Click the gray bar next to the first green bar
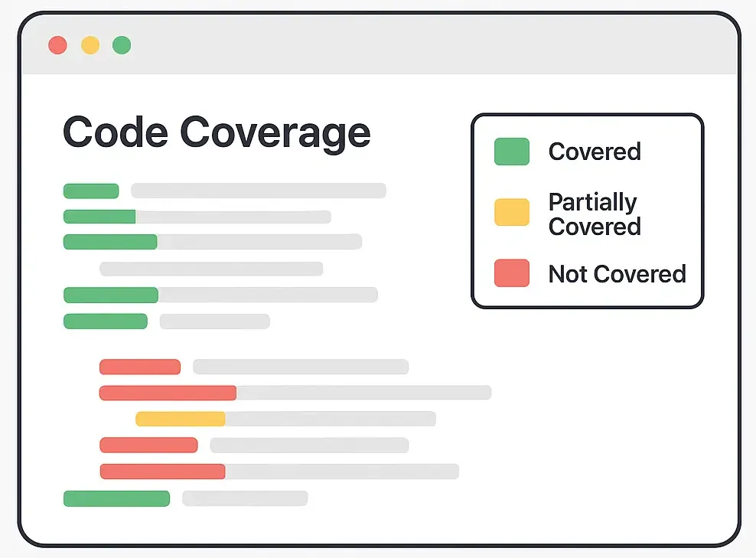Image resolution: width=756 pixels, height=558 pixels. [259, 191]
